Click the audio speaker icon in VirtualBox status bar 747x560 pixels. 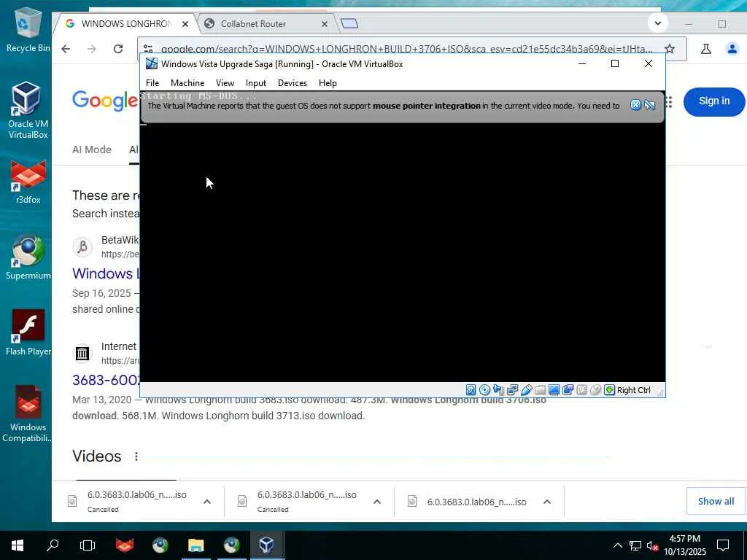[x=499, y=390]
